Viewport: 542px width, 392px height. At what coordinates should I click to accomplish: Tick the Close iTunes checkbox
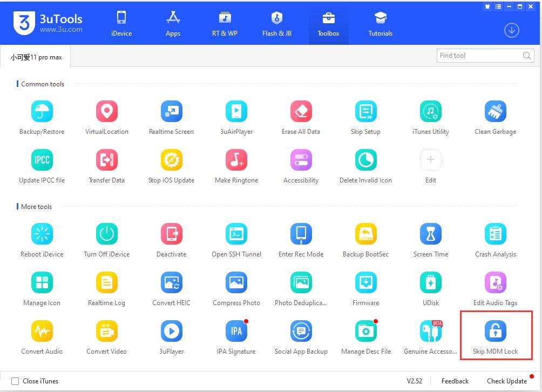15,381
